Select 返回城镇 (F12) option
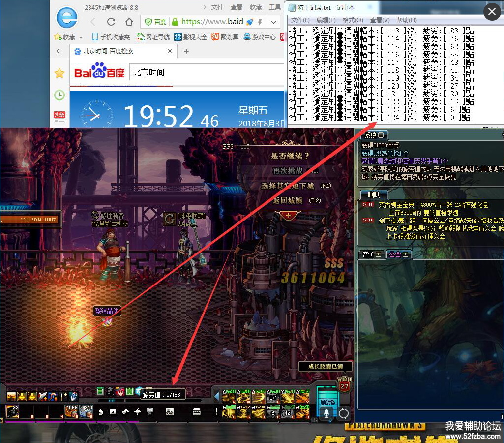Viewport: 504px width, 443px height. 296,200
